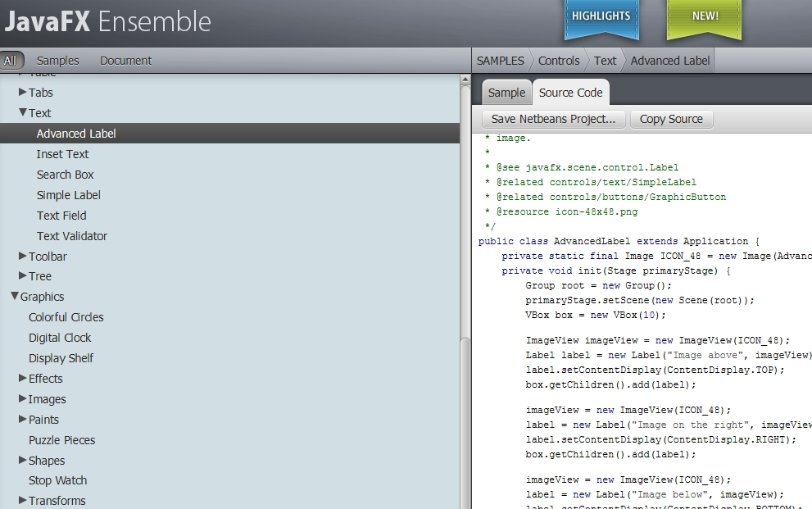Switch to the Document filter
This screenshot has height=509, width=812.
[x=125, y=61]
